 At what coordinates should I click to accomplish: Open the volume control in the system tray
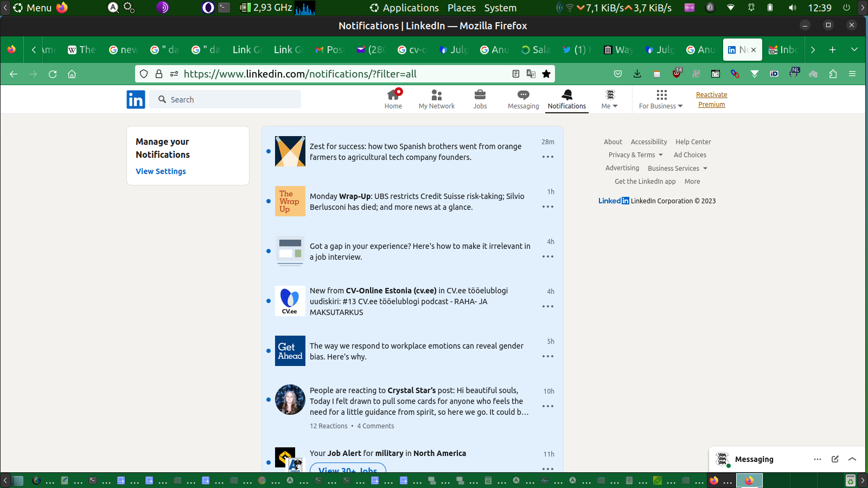[x=793, y=8]
